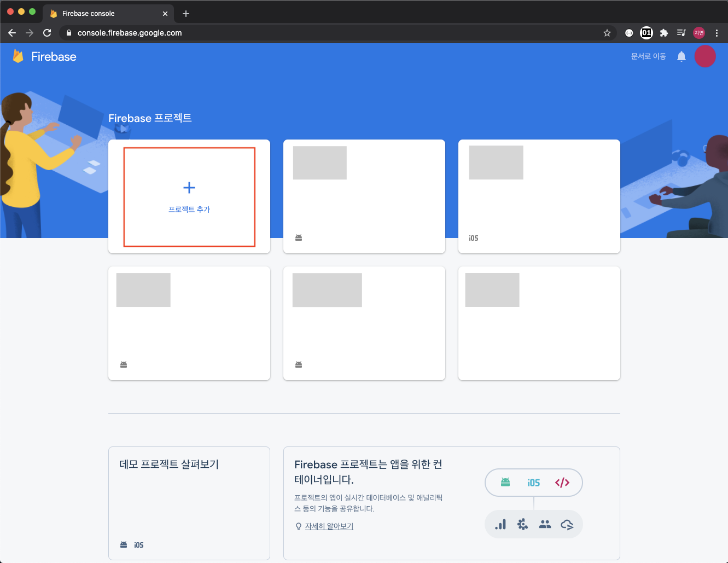Click the iOS label in demo project card
The image size is (728, 563).
pyautogui.click(x=139, y=545)
